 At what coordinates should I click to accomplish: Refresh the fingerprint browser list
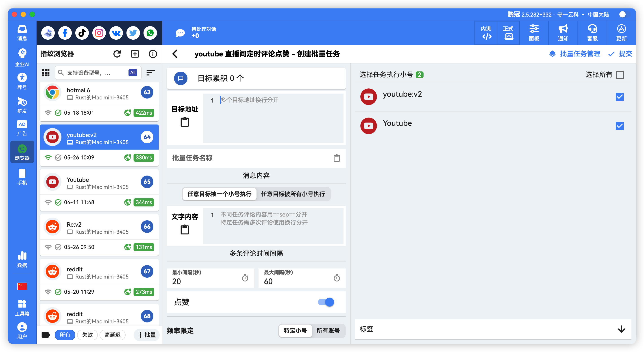pos(117,54)
